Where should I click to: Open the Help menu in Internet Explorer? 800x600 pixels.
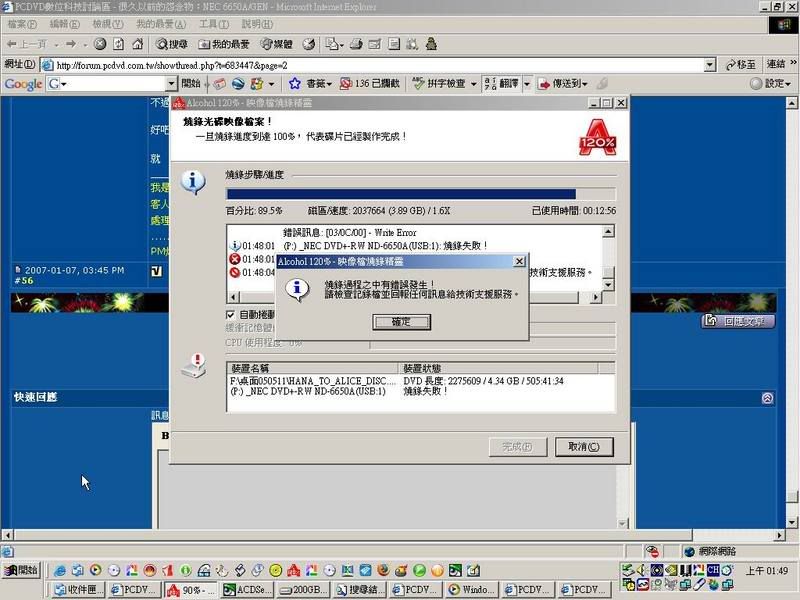[257, 24]
